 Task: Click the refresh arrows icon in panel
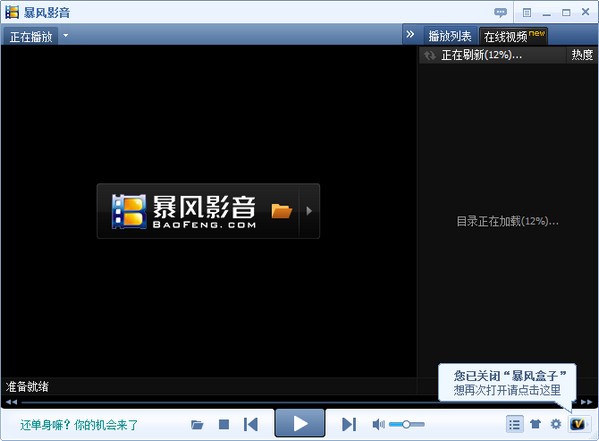[430, 55]
